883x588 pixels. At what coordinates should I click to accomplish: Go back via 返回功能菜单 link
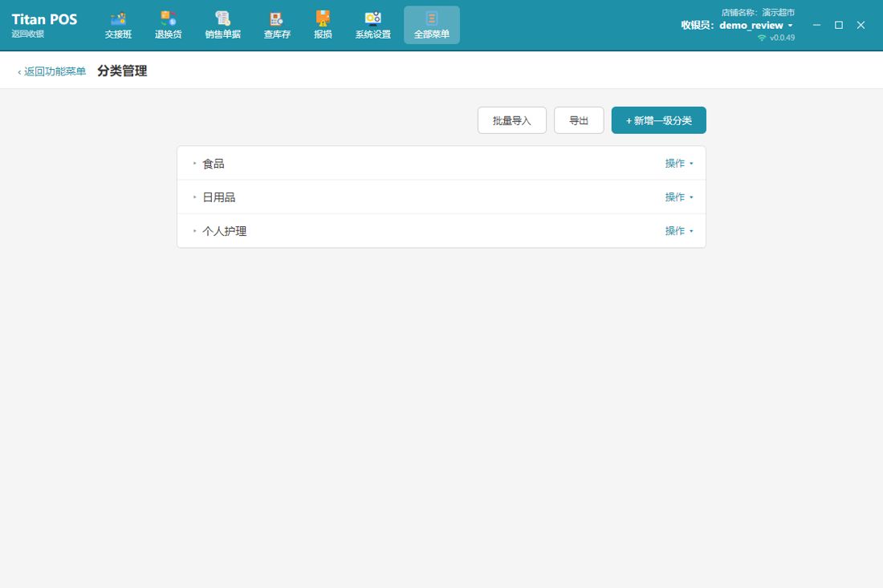pyautogui.click(x=52, y=71)
